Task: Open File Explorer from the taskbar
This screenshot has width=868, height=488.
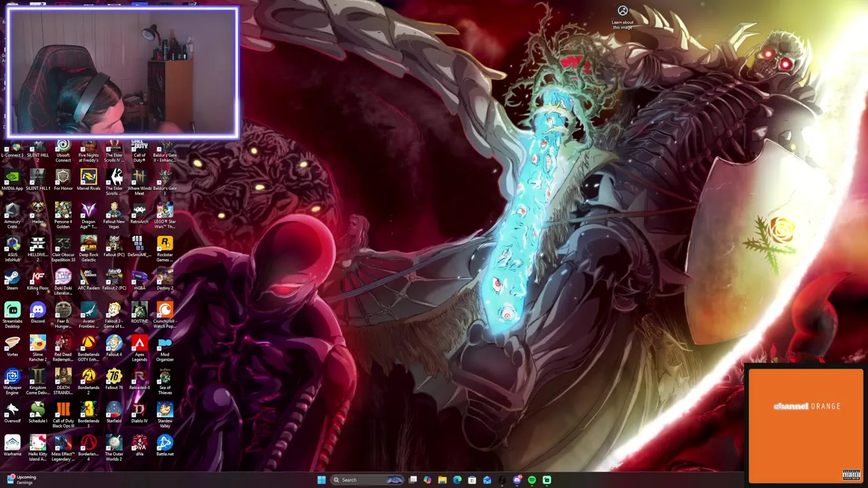Action: (x=442, y=480)
